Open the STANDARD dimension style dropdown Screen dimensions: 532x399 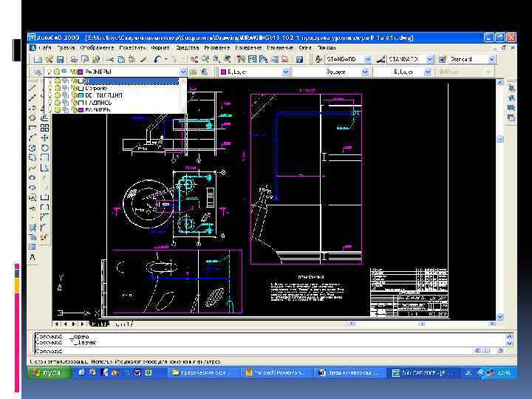point(430,60)
